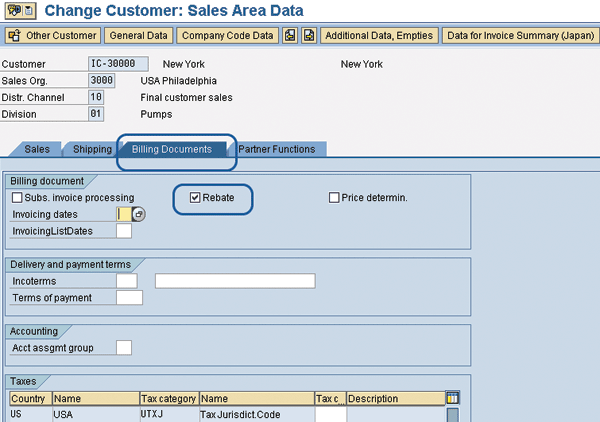600x422 pixels.
Task: Click the Tax c... column header
Action: tap(331, 399)
